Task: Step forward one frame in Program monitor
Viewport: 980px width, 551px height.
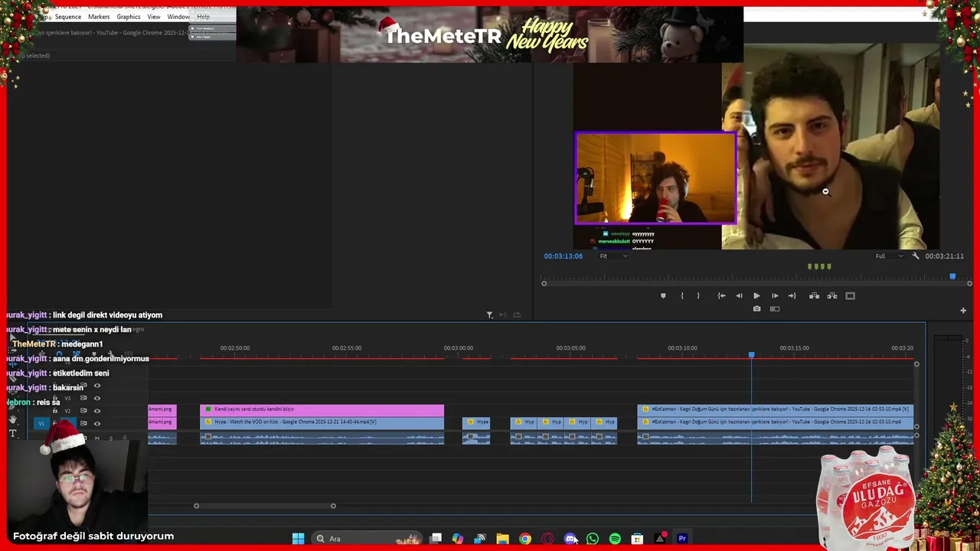Action: click(x=775, y=296)
